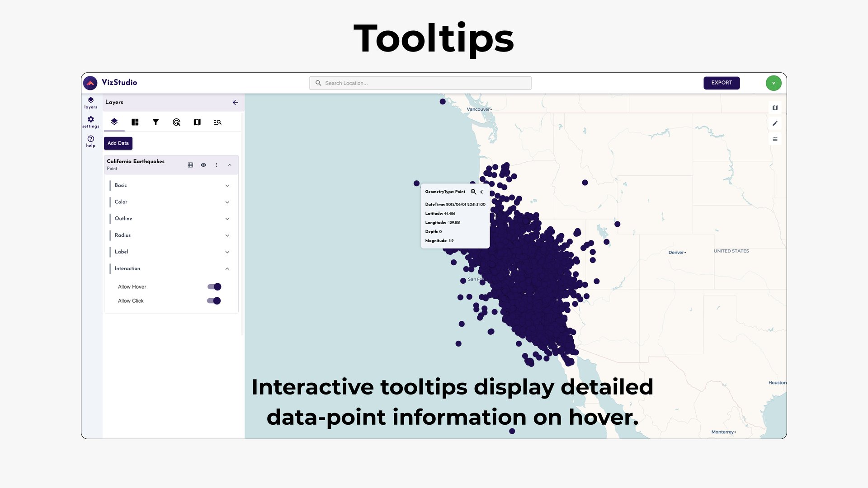Click the EXPORT button

click(722, 83)
